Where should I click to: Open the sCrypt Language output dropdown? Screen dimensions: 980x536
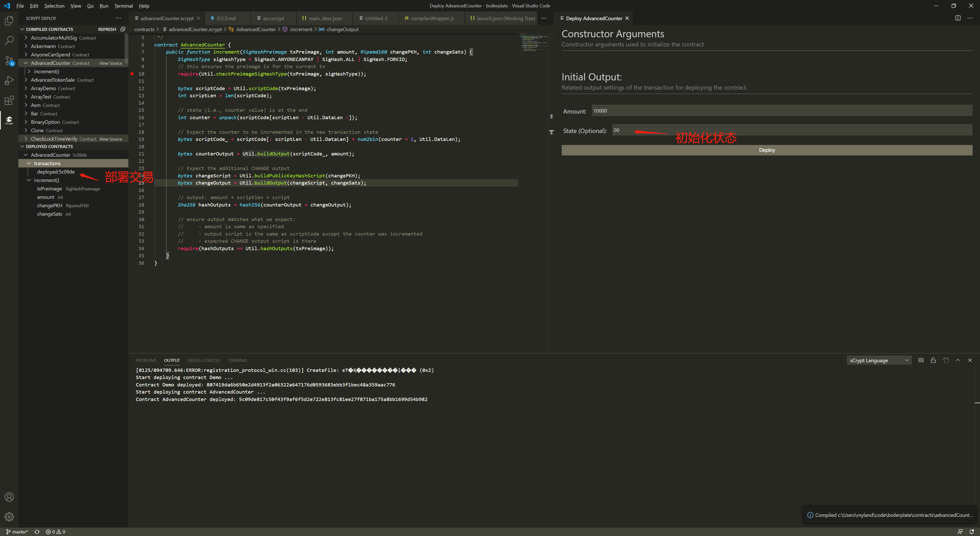point(879,360)
